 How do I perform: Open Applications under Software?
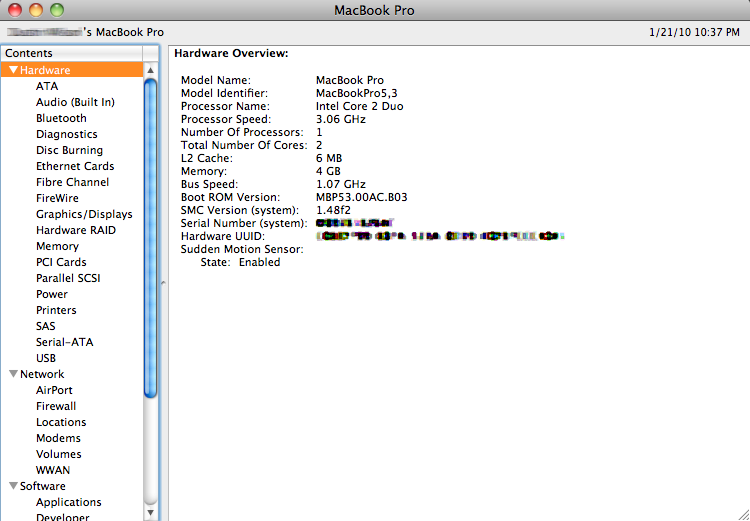[68, 502]
